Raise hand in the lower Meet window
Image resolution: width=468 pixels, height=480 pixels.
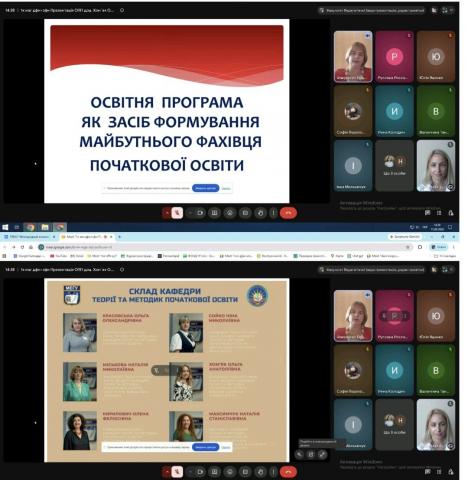(x=261, y=472)
